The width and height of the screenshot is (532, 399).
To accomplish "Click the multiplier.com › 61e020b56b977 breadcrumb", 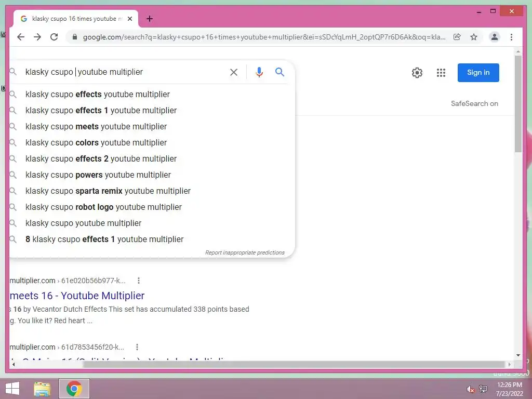I will [x=68, y=281].
